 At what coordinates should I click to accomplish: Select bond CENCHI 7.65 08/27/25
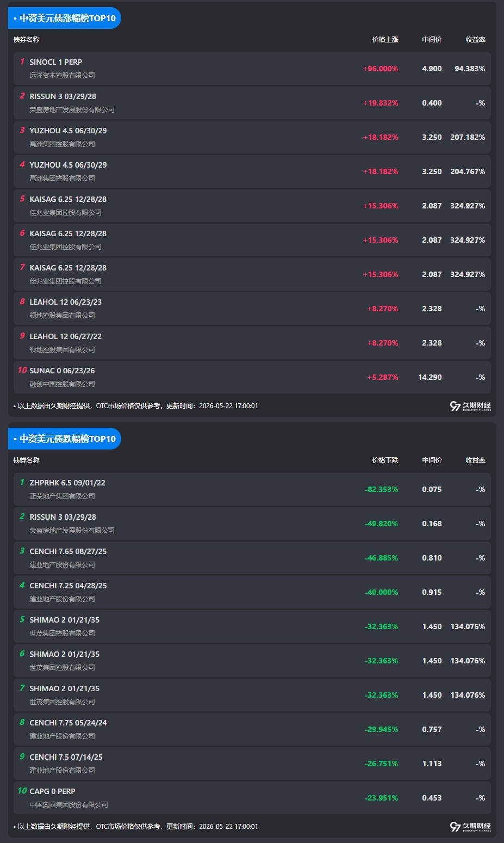[68, 551]
